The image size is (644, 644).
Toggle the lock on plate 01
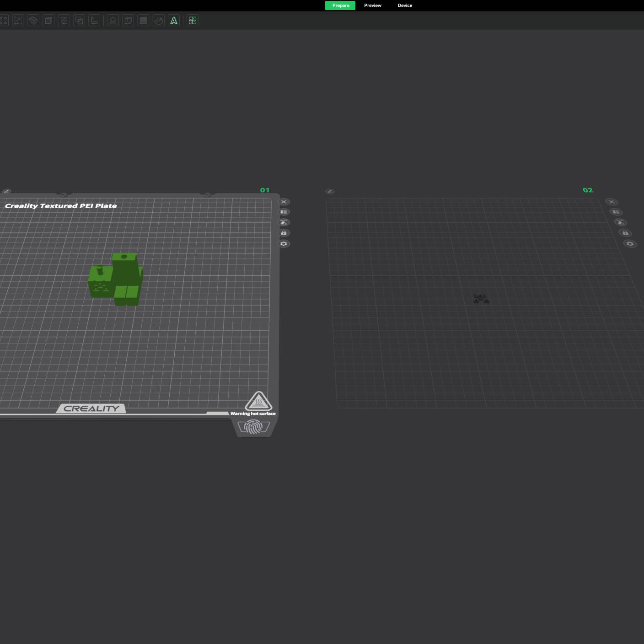point(284,233)
